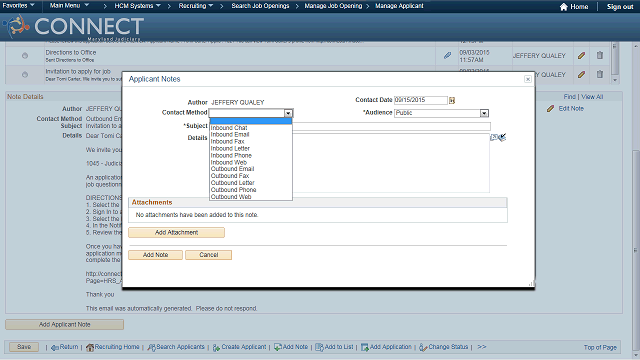640x360 pixels.
Task: Open the HCM Systems breadcrumb menu
Action: coord(138,6)
